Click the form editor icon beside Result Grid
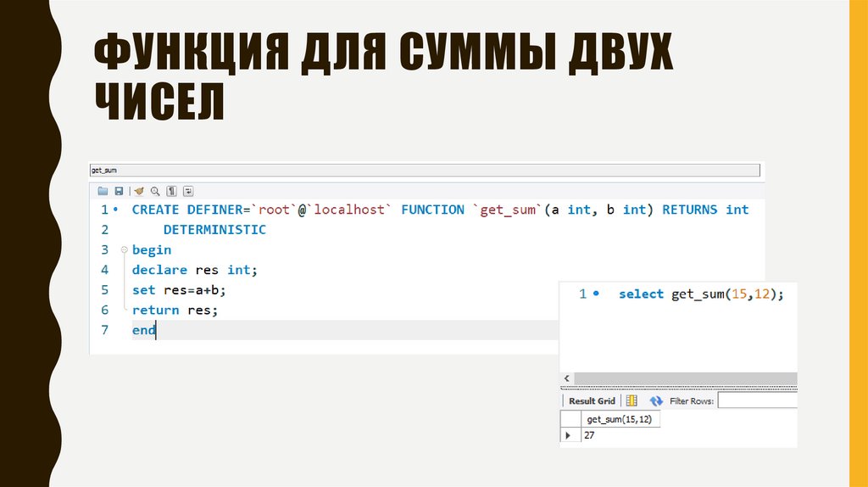Image resolution: width=868 pixels, height=487 pixels. pos(632,400)
